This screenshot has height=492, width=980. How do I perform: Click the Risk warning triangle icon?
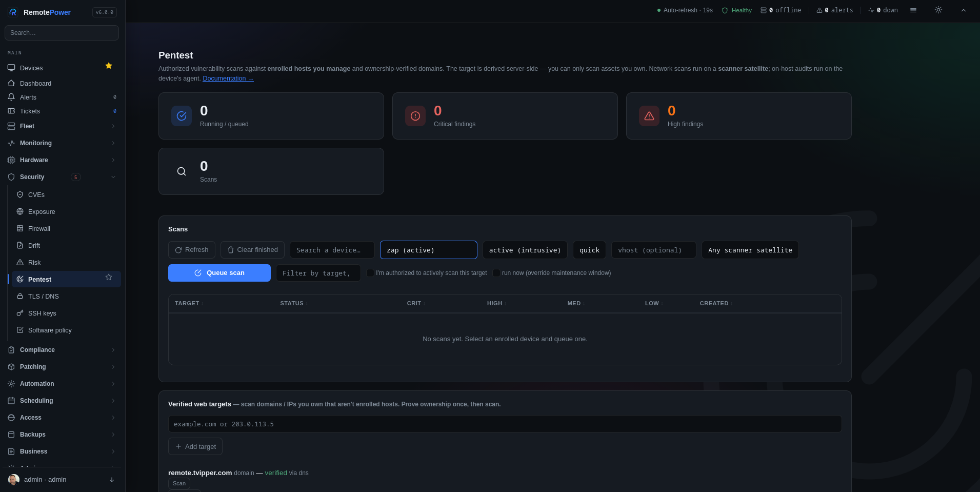pos(20,262)
